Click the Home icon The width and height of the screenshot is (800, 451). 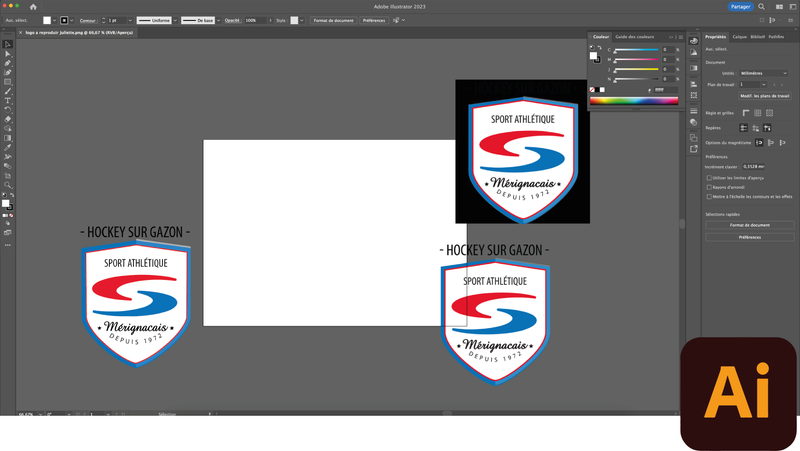point(33,7)
